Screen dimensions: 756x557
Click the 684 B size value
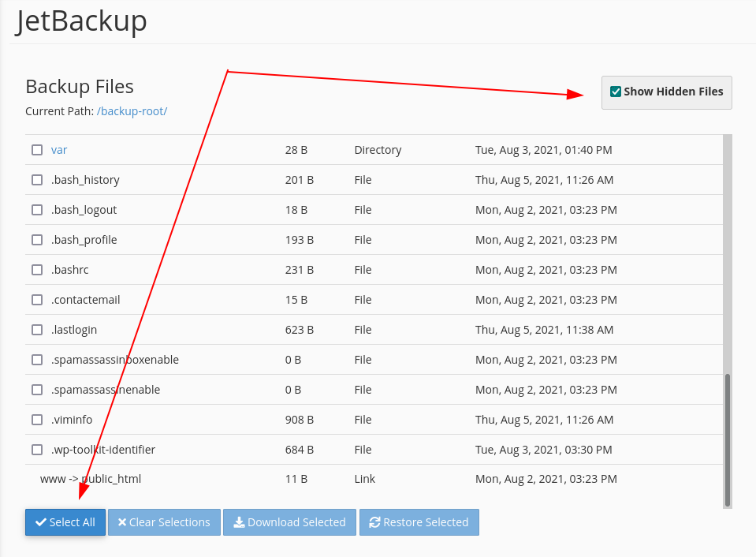pos(300,450)
